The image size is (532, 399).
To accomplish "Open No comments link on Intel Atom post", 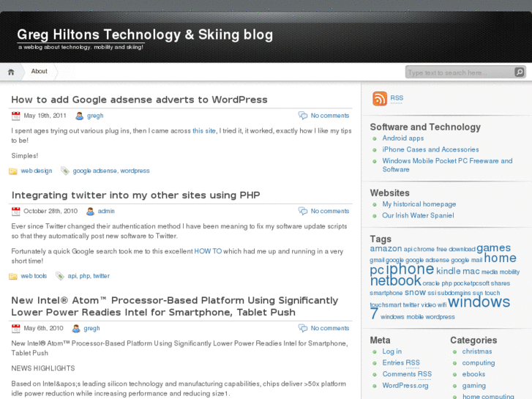I will (330, 328).
